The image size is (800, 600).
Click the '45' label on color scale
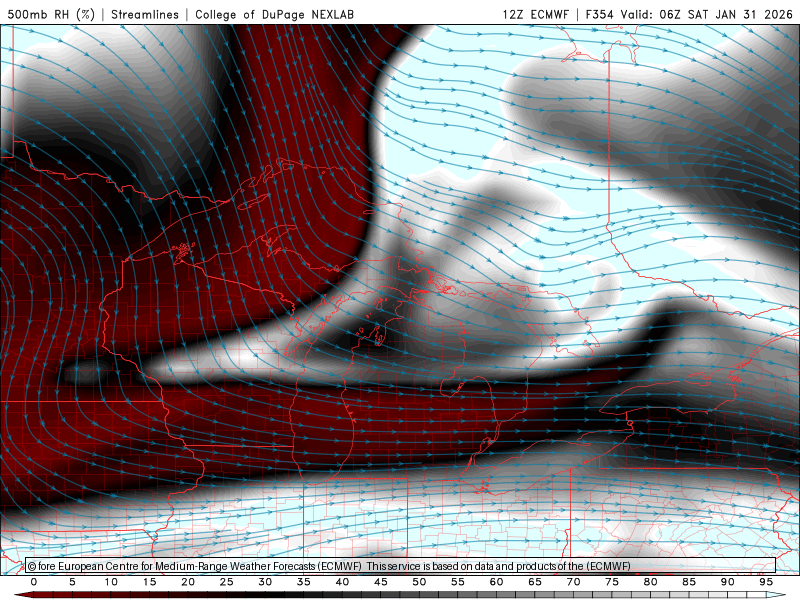381,582
